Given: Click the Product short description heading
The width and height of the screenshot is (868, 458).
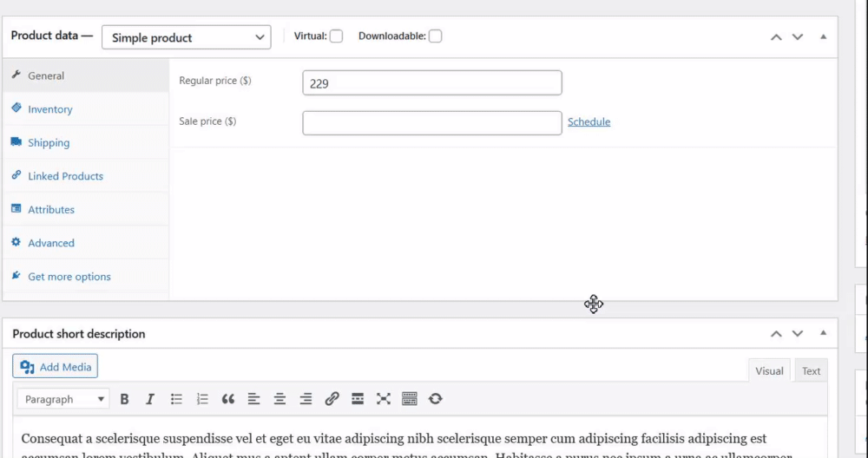Looking at the screenshot, I should (79, 334).
